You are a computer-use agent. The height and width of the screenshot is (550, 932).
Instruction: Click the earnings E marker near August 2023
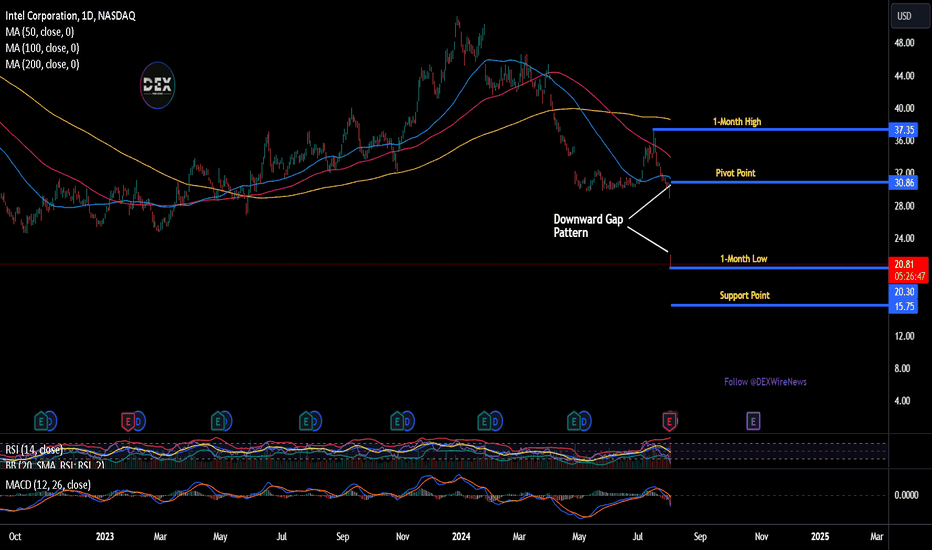(305, 422)
